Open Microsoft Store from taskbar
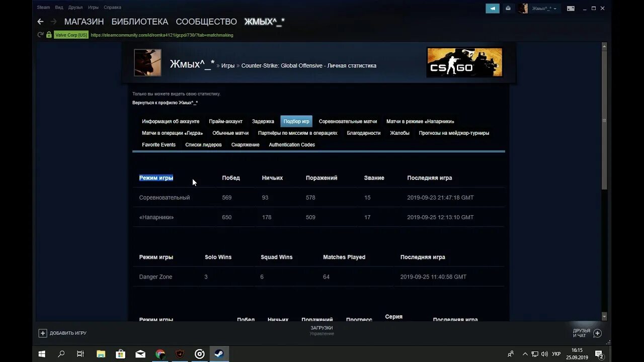 (120, 354)
